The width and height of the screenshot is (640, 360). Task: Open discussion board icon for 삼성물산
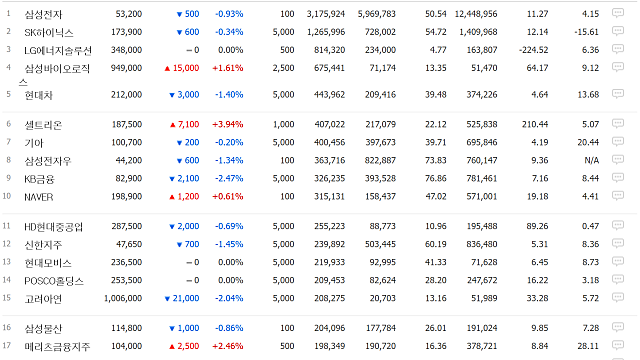(x=618, y=327)
